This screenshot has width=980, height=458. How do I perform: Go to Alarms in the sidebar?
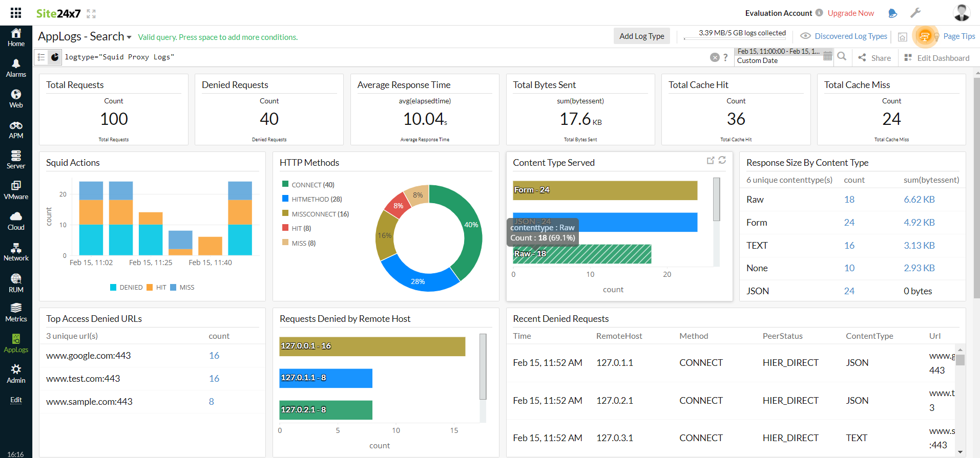16,68
